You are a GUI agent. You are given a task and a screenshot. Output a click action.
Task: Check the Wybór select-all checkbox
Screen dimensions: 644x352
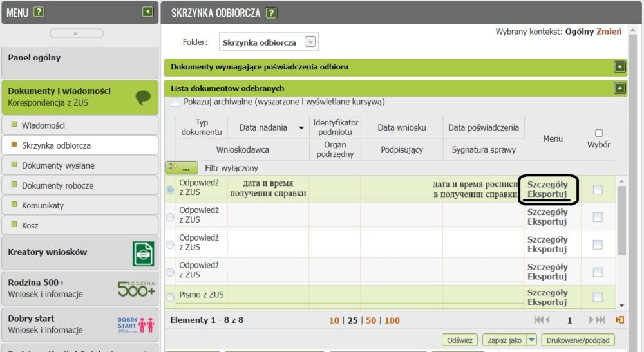(x=599, y=133)
